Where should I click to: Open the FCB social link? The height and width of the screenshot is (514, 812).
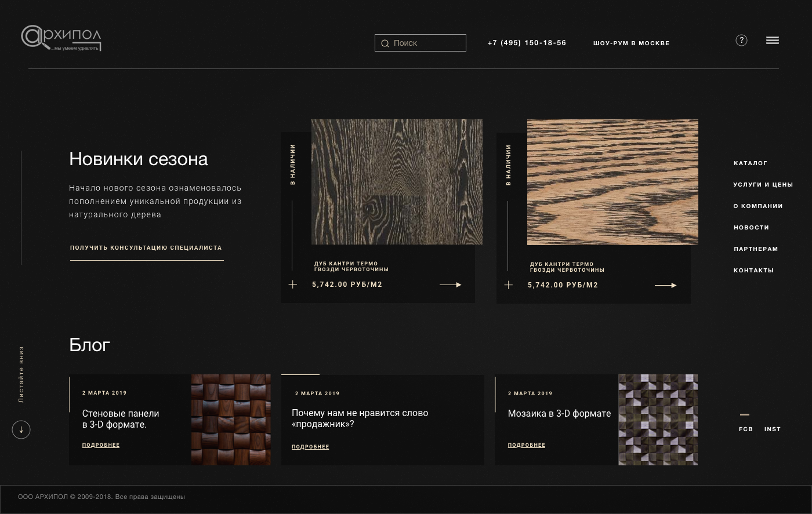746,429
